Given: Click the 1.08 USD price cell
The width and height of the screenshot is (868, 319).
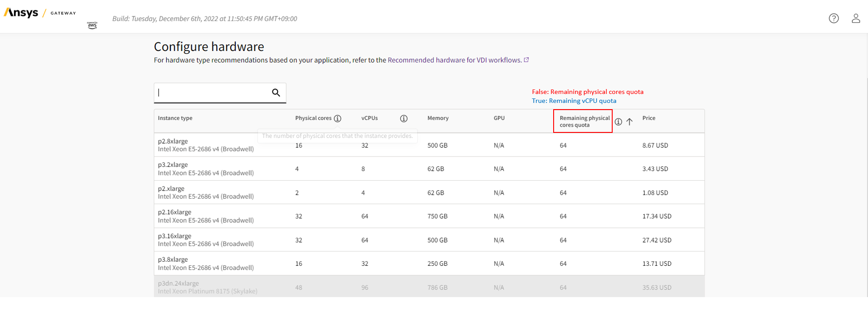Looking at the screenshot, I should [x=655, y=193].
